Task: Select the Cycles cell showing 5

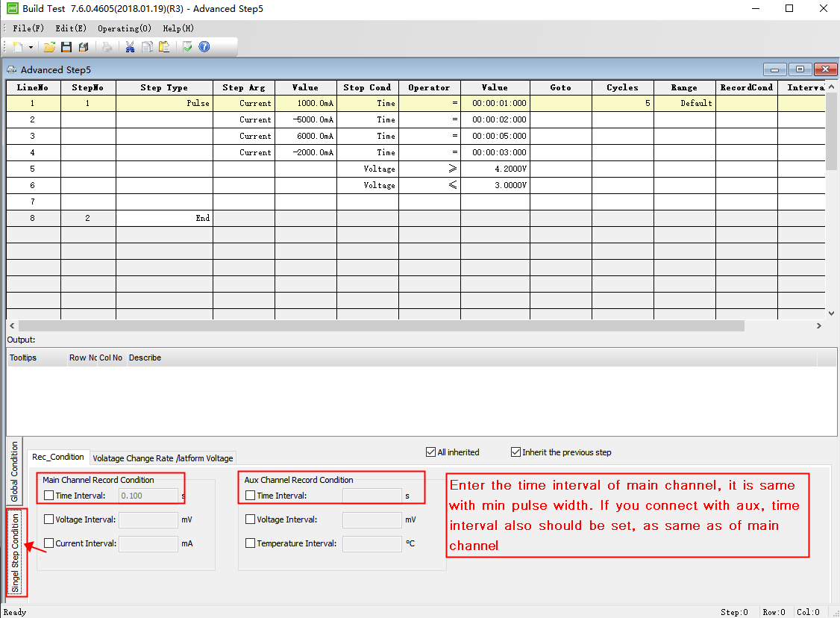Action: (x=622, y=104)
